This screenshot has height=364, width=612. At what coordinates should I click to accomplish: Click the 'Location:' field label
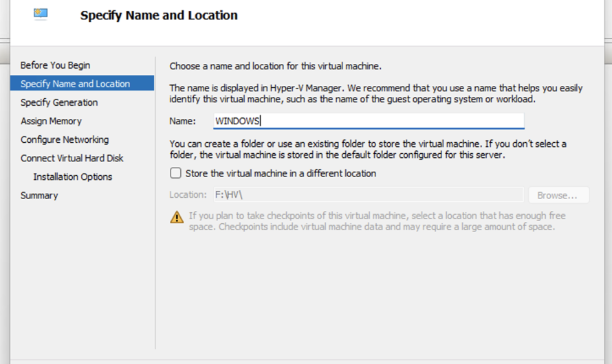point(188,195)
